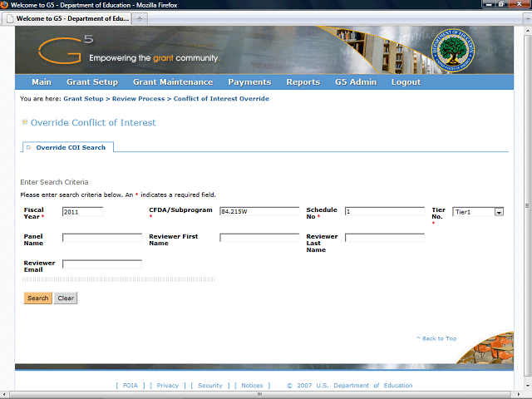Click the Department of Education seal
Image resolution: width=532 pixels, height=399 pixels.
(452, 50)
